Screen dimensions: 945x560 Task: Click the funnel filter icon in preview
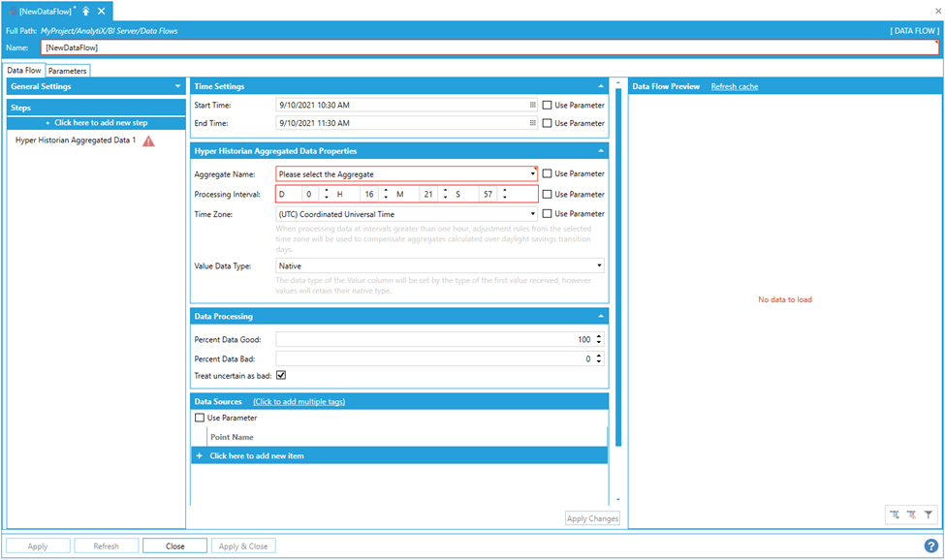pyautogui.click(x=928, y=515)
